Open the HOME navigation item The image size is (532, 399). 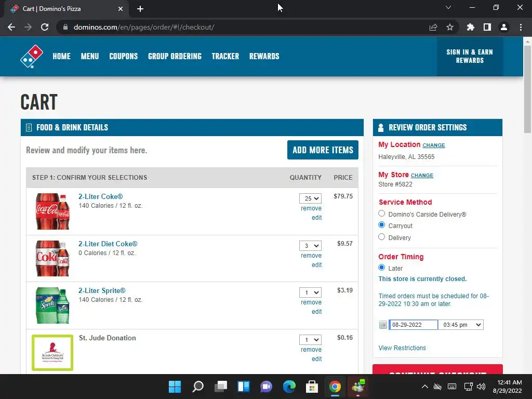61,56
